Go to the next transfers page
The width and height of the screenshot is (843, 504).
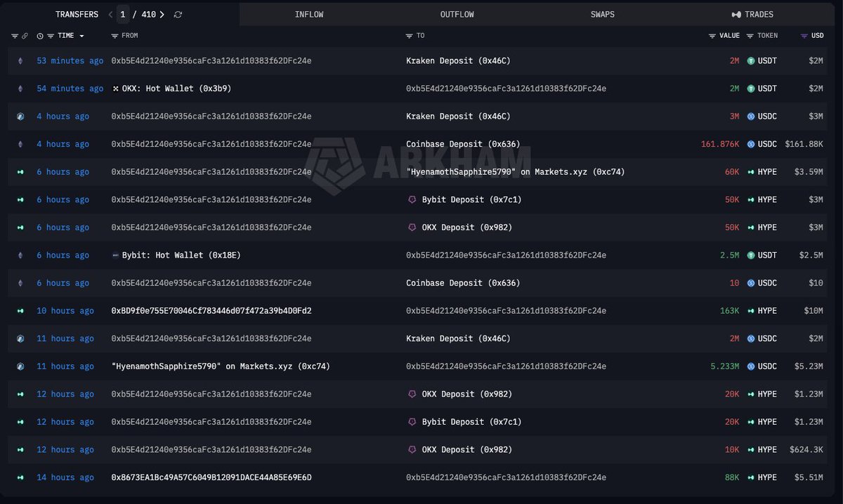(162, 14)
